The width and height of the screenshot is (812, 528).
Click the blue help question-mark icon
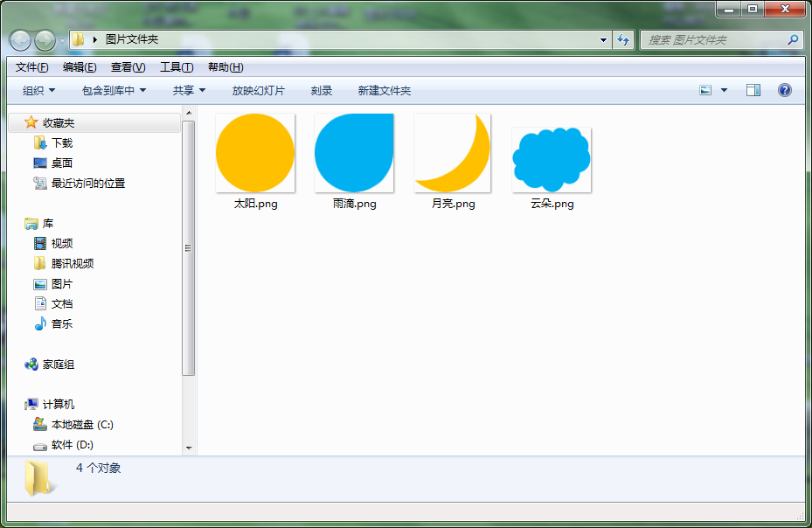[x=785, y=90]
